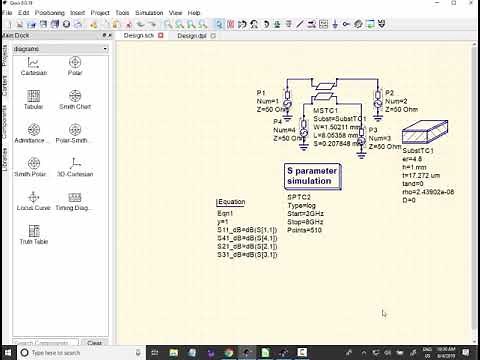Select the Wire drawing tool
This screenshot has height=360, width=480.
300,24
